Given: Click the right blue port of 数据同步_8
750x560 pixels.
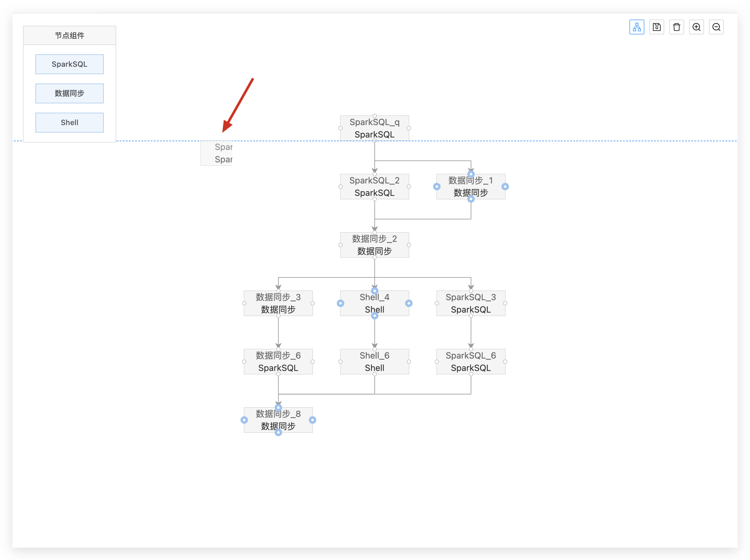Looking at the screenshot, I should pos(312,420).
